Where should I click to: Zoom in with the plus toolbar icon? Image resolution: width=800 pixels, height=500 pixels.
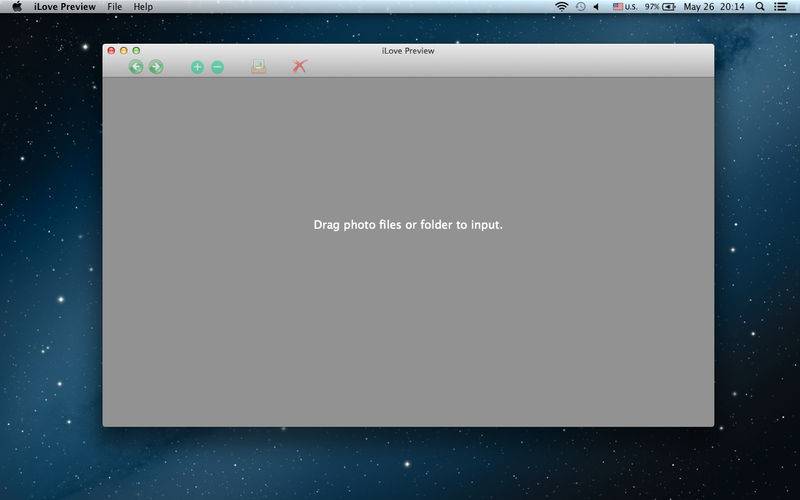pos(197,67)
